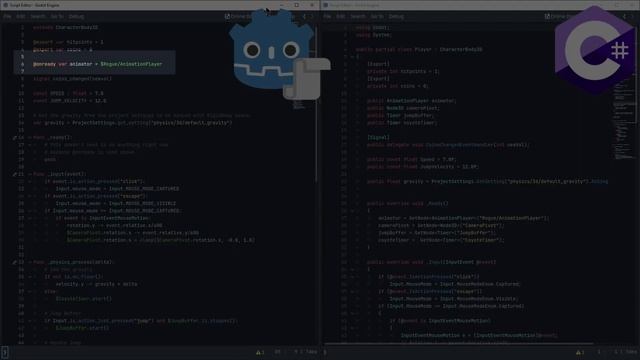Click warning indicator in right editor status bar
The width and height of the screenshot is (640, 360).
[580, 352]
